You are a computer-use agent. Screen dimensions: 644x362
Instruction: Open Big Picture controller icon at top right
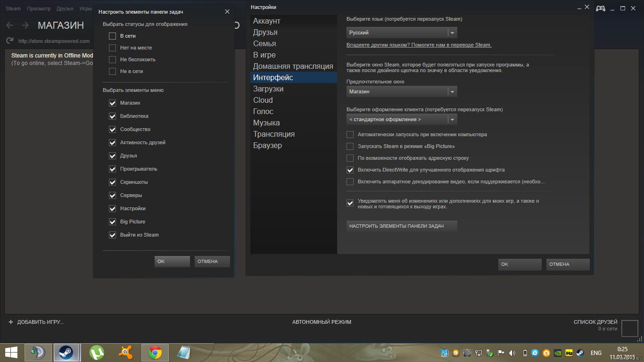[x=600, y=8]
